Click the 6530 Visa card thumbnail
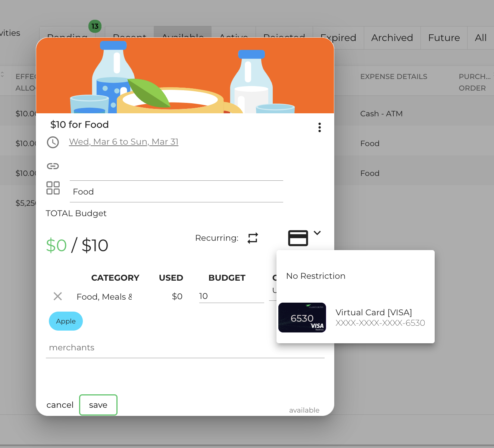Screen dimensions: 494x448 [302, 318]
